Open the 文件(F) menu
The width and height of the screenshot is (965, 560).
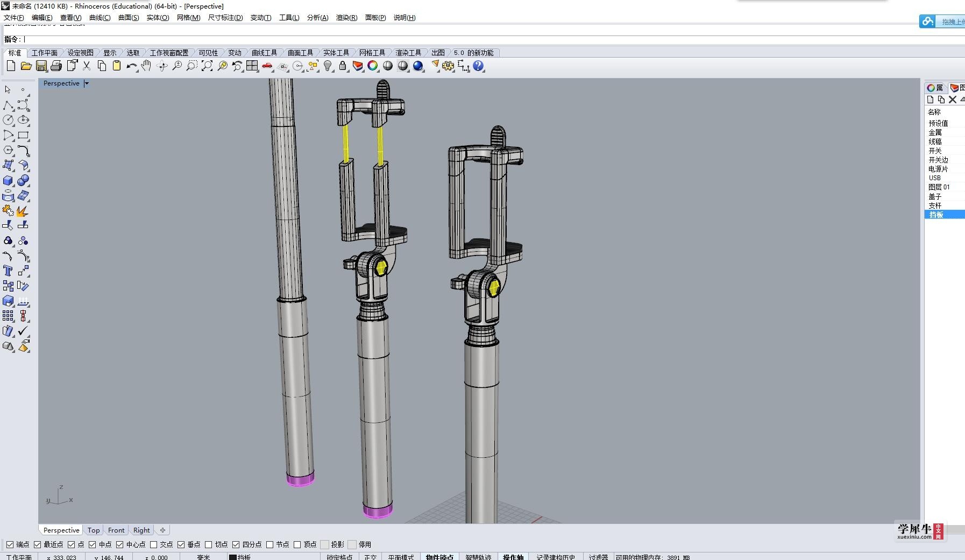coord(13,18)
